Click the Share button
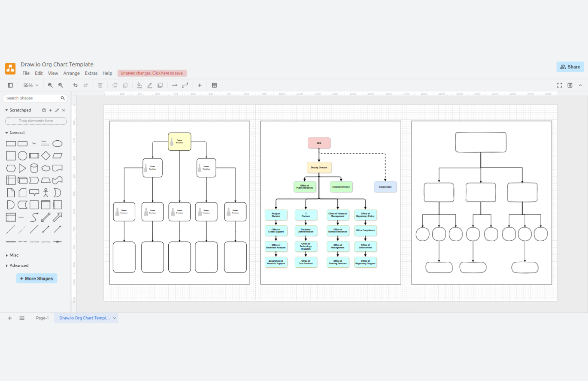 point(570,67)
